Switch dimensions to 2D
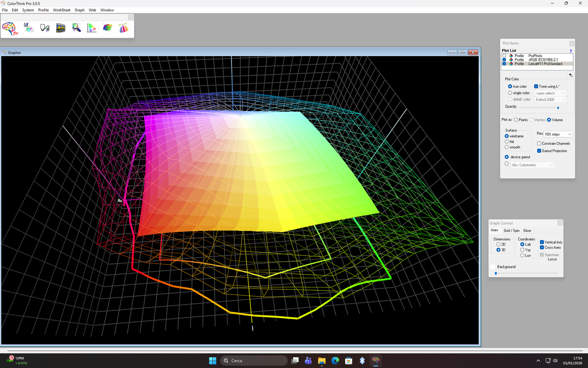Viewport: 588px width, 368px height. [498, 244]
